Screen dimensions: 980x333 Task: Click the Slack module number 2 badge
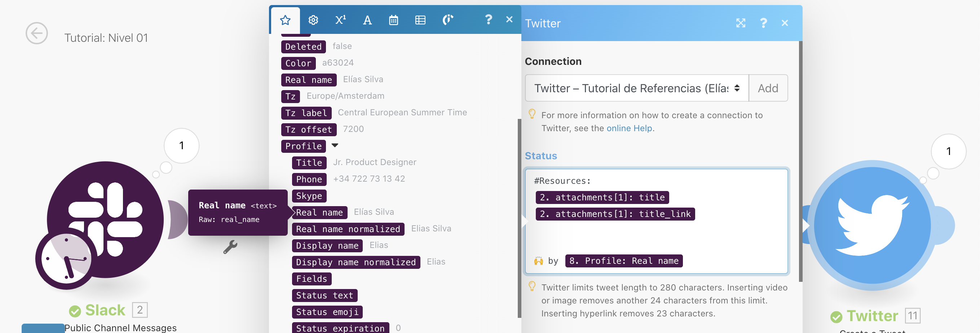140,310
